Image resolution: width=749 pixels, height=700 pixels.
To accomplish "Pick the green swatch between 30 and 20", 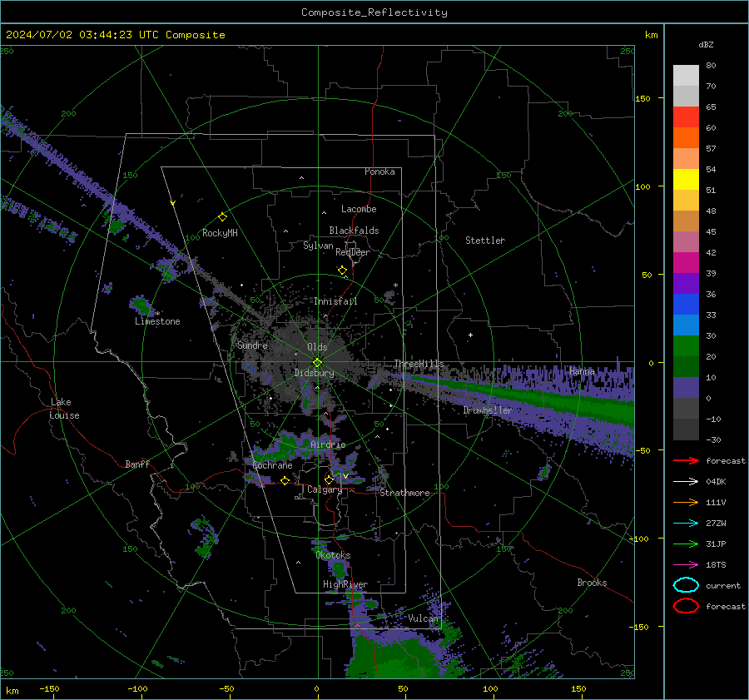I will 686,346.
